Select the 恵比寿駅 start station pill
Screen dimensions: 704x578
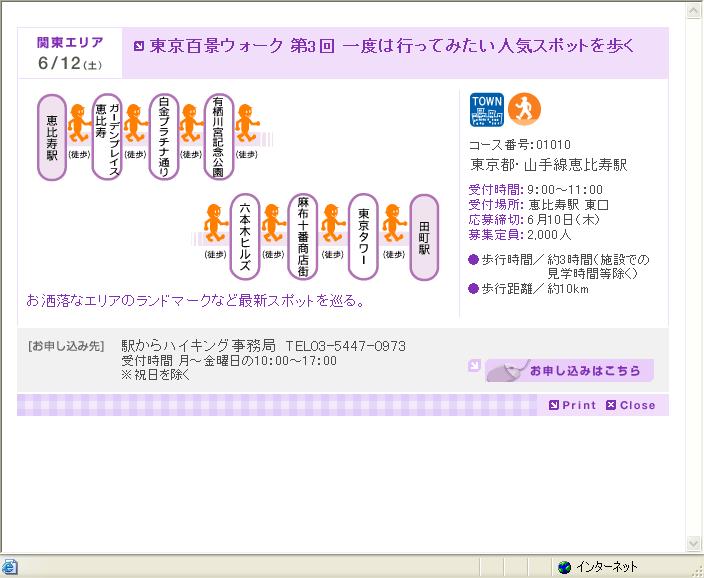click(52, 137)
